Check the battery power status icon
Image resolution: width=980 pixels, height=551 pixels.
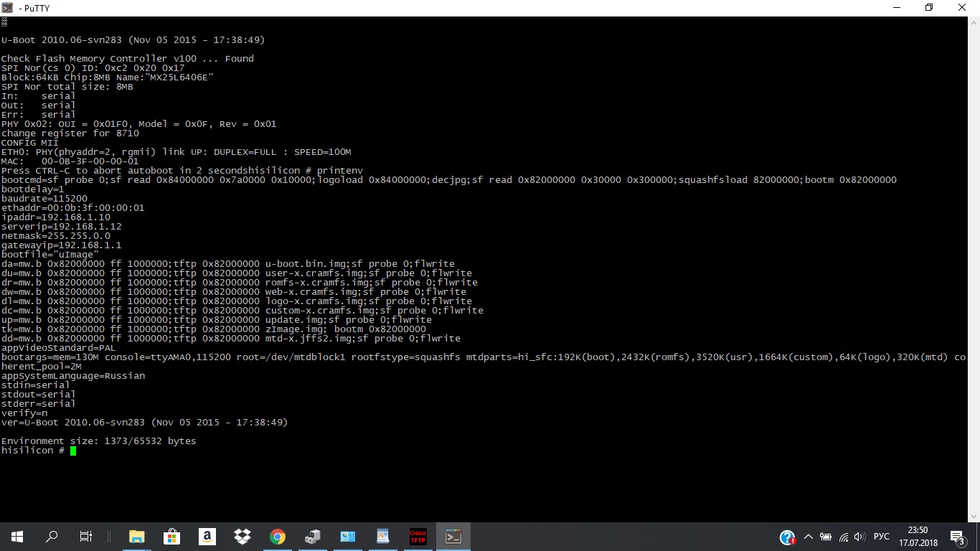(826, 537)
